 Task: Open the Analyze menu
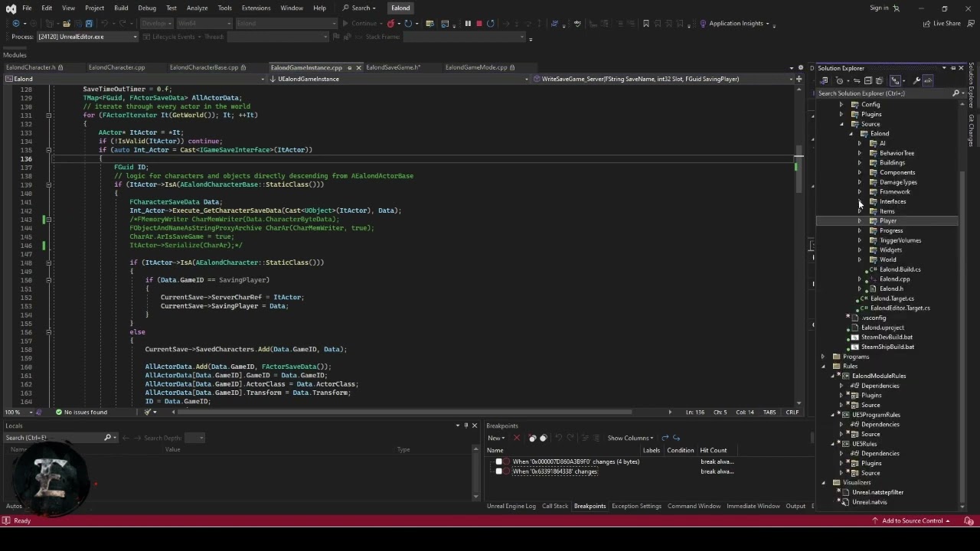pyautogui.click(x=197, y=8)
